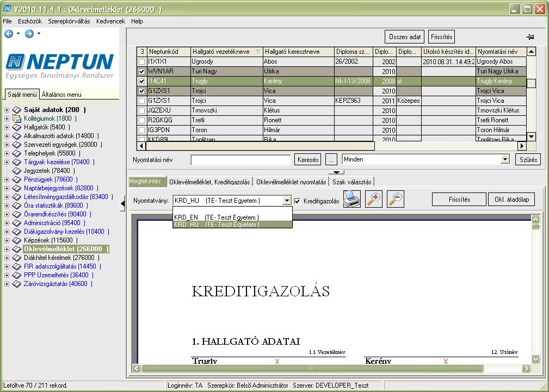Click into the Nyomtatási név search field
The height and width of the screenshot is (392, 549).
click(x=240, y=160)
